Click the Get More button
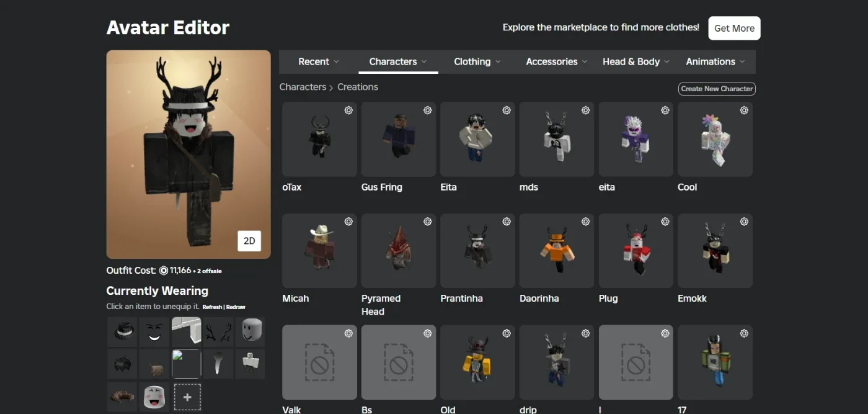Image resolution: width=868 pixels, height=414 pixels. click(x=734, y=28)
